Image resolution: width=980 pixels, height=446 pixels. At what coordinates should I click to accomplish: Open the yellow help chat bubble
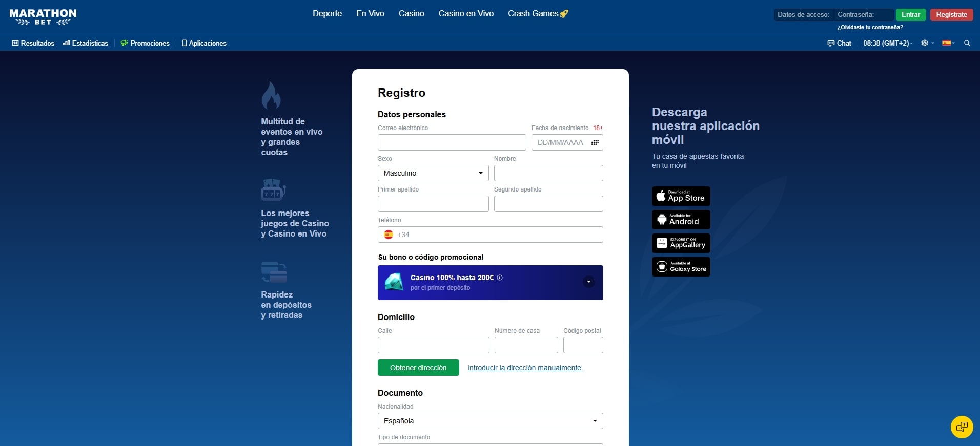tap(962, 427)
